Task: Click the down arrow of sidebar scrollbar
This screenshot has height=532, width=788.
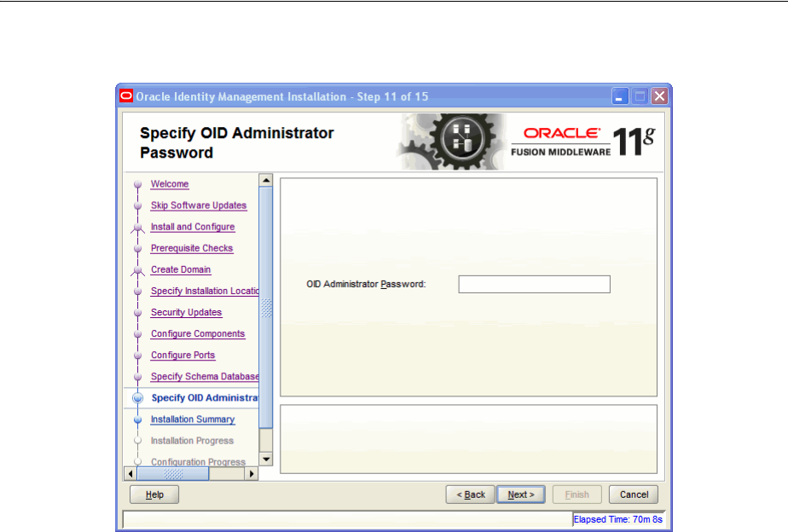Action: pos(266,460)
